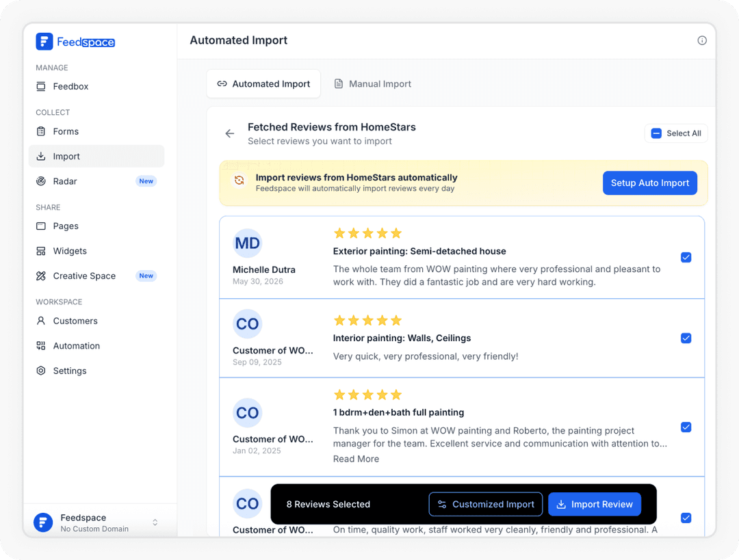Open Forms in the sidebar
The image size is (739, 560).
click(x=96, y=131)
